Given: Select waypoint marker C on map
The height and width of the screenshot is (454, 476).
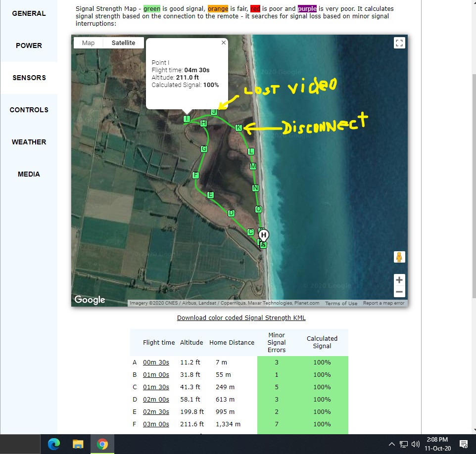Looking at the screenshot, I should 250,232.
